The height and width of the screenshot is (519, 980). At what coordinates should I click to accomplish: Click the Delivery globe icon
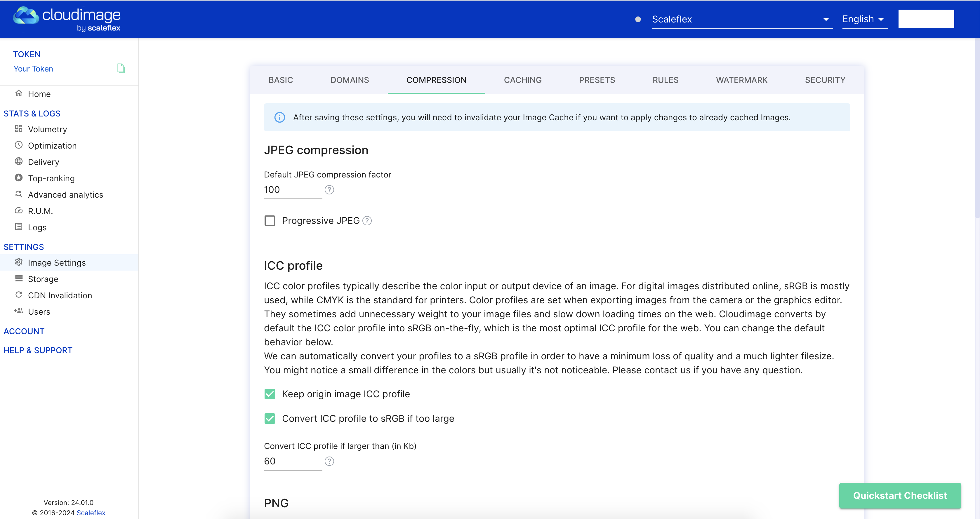tap(19, 162)
